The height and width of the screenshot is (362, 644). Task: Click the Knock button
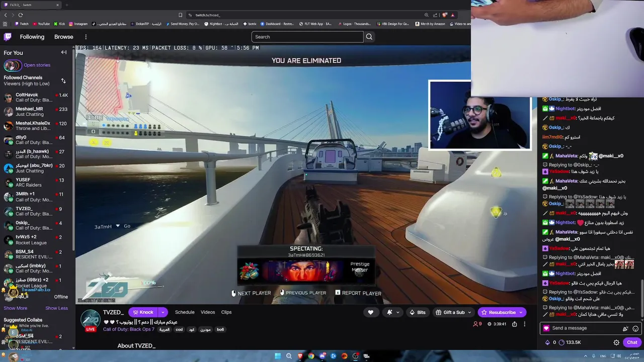143,312
